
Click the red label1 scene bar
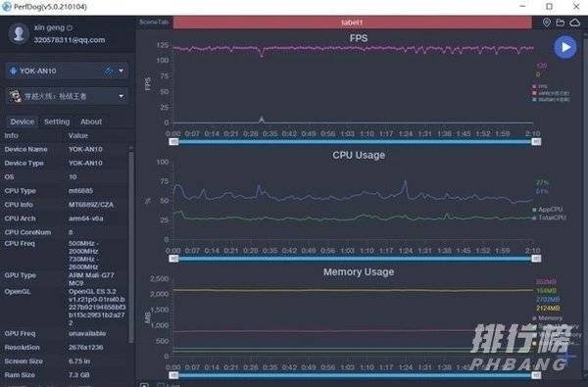(352, 23)
